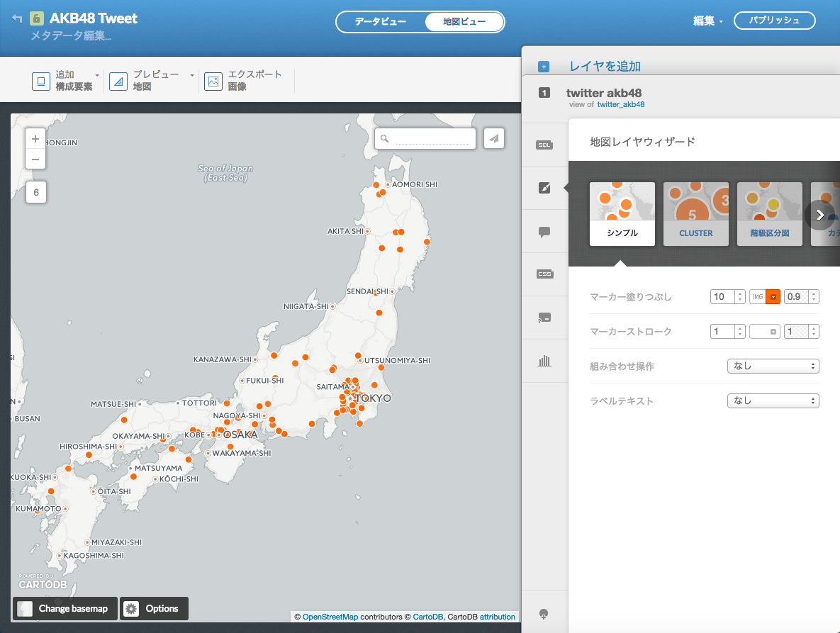The width and height of the screenshot is (840, 633).
Task: Zoom in on the map
Action: pos(35,139)
